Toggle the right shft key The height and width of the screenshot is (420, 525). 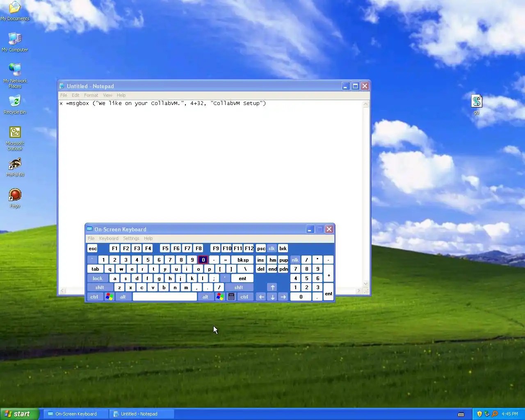239,287
